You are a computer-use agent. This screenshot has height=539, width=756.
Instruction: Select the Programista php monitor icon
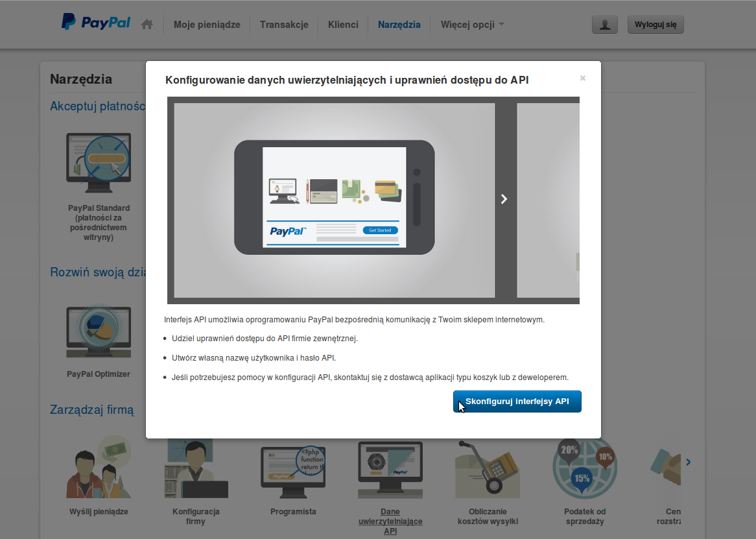tap(293, 472)
